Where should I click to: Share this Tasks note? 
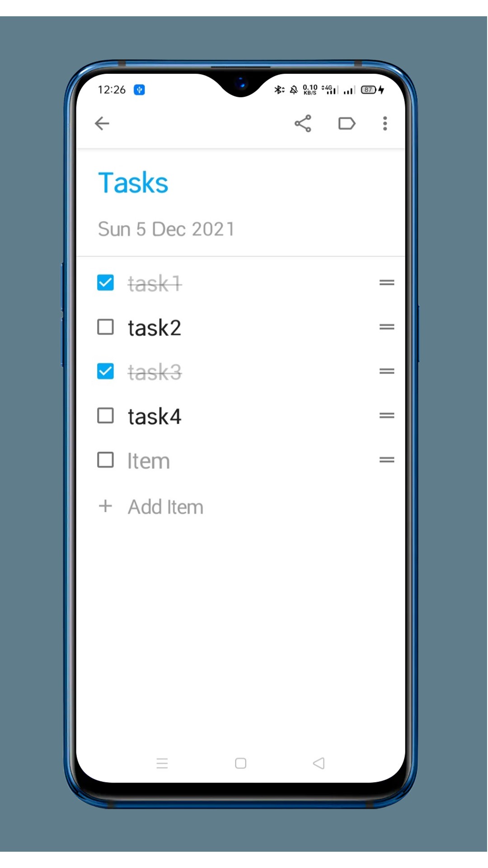[x=302, y=123]
